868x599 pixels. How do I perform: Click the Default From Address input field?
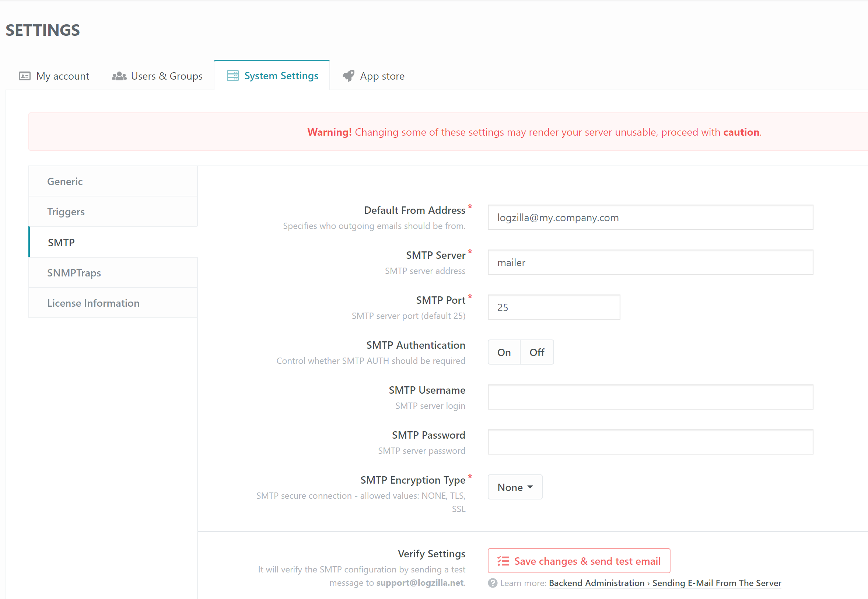(650, 217)
